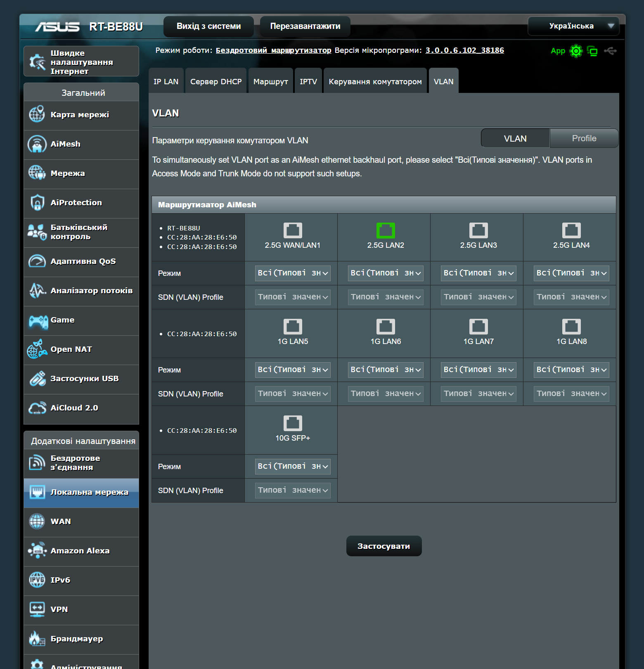Image resolution: width=644 pixels, height=669 pixels.
Task: Select the VLAN tab
Action: coord(444,81)
